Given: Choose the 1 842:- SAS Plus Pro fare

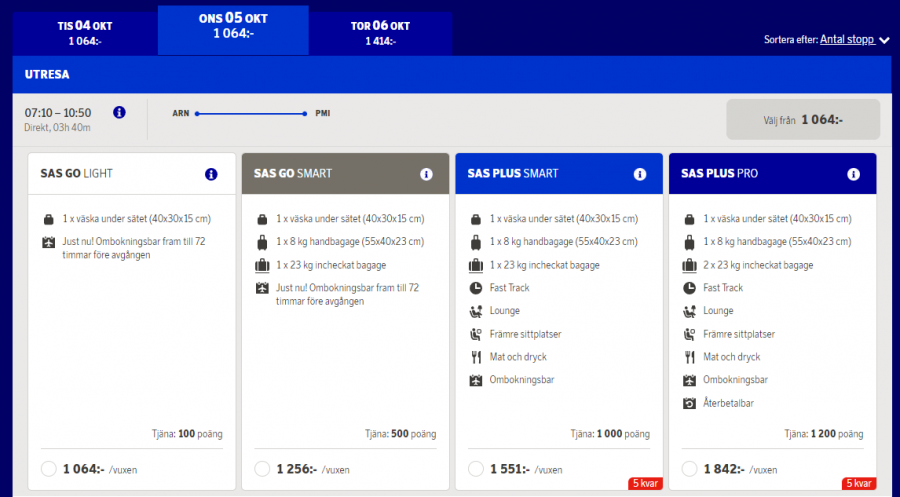Looking at the screenshot, I should pos(690,469).
